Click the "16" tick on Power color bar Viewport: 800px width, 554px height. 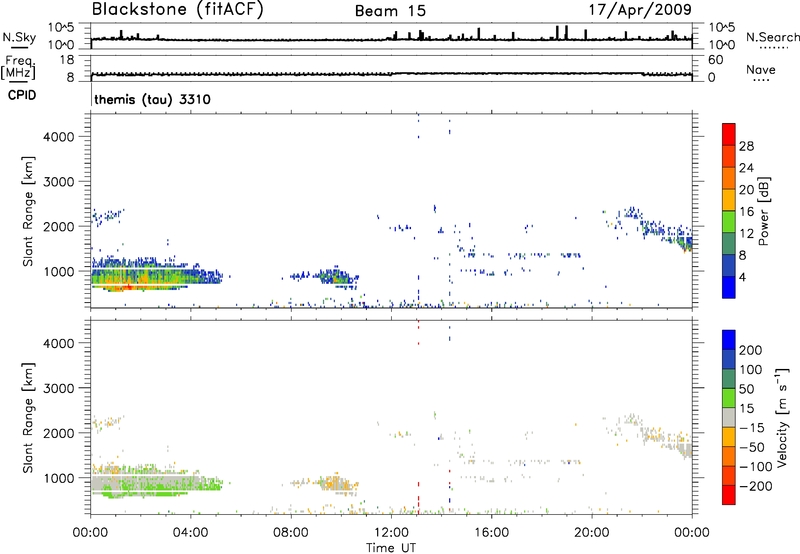746,212
